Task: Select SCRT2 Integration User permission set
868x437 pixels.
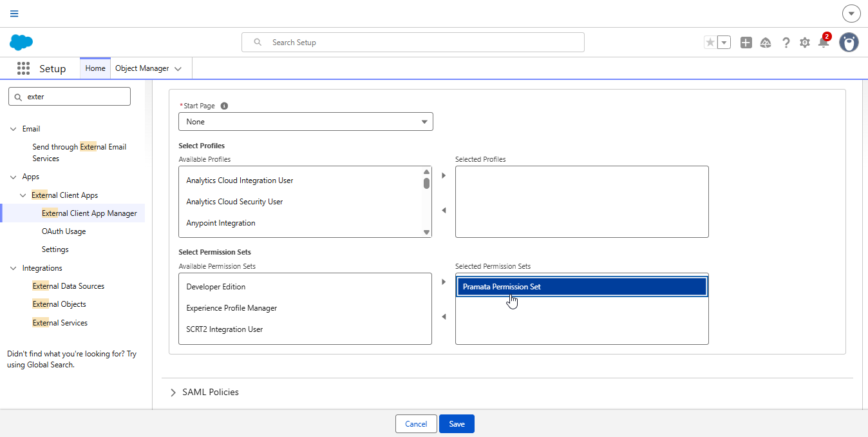Action: [x=305, y=329]
